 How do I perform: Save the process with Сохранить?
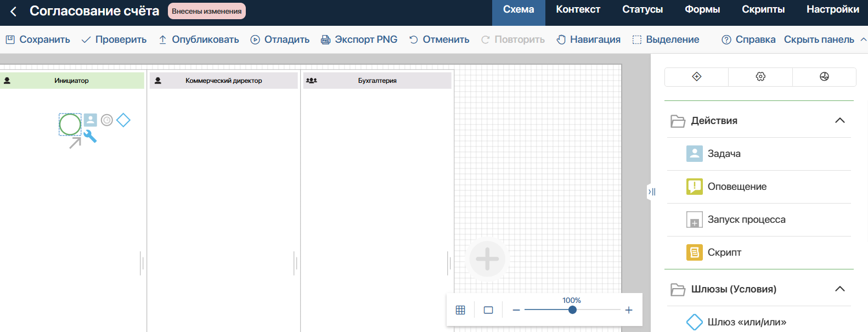coord(38,40)
